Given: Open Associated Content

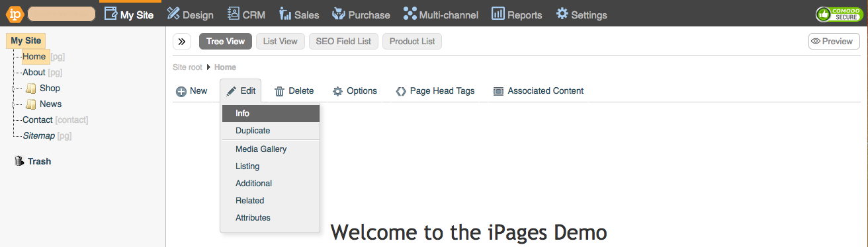Looking at the screenshot, I should pos(539,91).
